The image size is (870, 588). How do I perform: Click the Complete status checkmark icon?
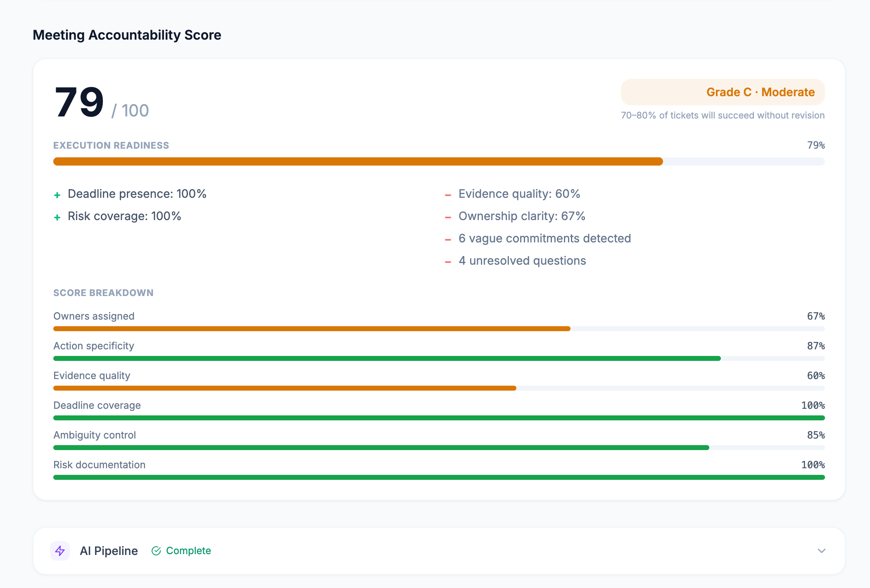[x=156, y=551]
